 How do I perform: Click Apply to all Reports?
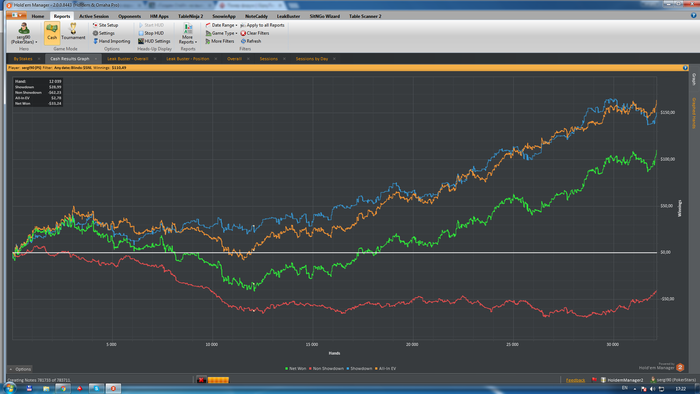262,25
